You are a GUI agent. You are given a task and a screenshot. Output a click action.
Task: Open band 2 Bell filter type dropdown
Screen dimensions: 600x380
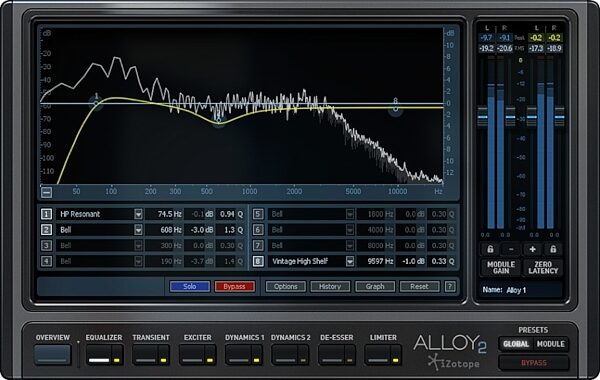pyautogui.click(x=138, y=230)
